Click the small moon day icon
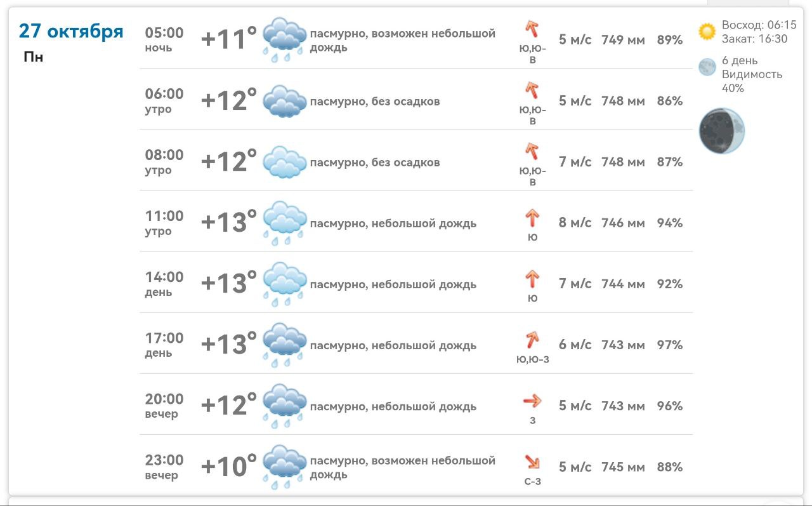Viewport: 812px width, 506px height. pyautogui.click(x=707, y=67)
